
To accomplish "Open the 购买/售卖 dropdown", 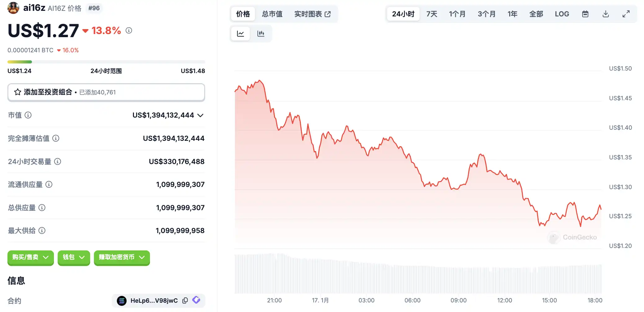I will [30, 257].
